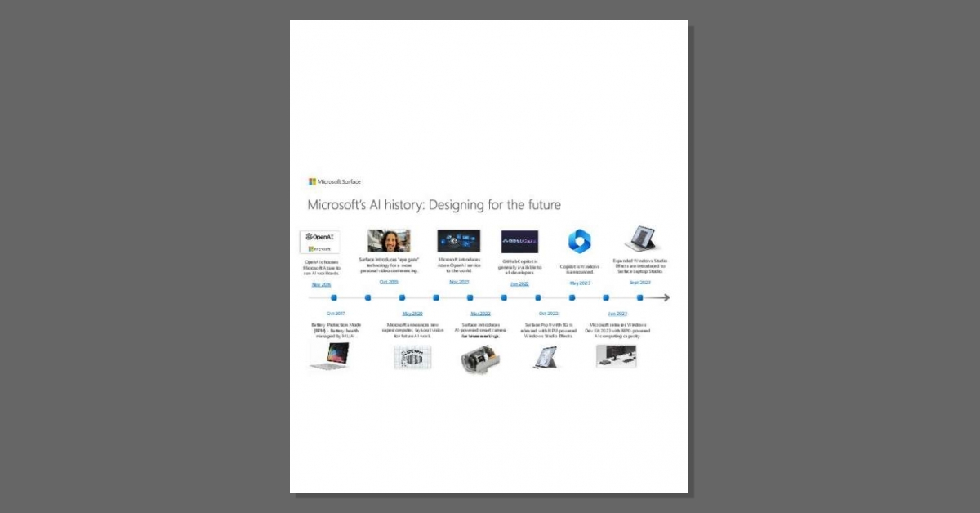Click the AI smart camera image
The height and width of the screenshot is (513, 980).
tap(479, 359)
